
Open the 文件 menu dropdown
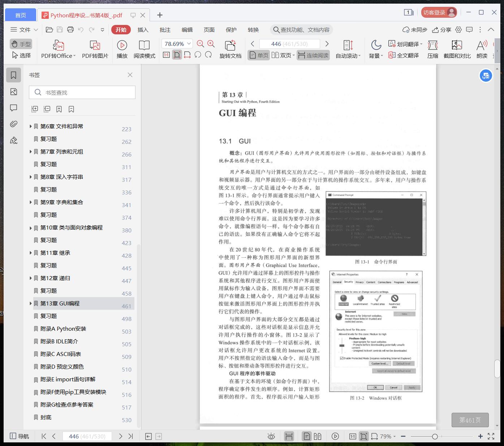24,30
